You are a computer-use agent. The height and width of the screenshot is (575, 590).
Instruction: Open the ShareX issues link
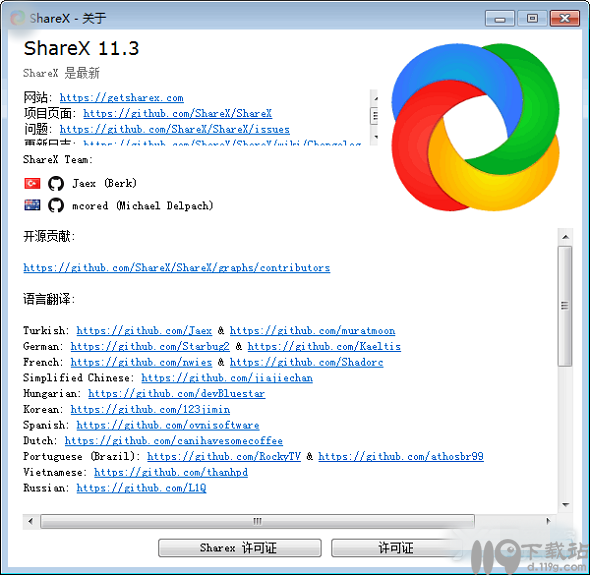tap(175, 129)
